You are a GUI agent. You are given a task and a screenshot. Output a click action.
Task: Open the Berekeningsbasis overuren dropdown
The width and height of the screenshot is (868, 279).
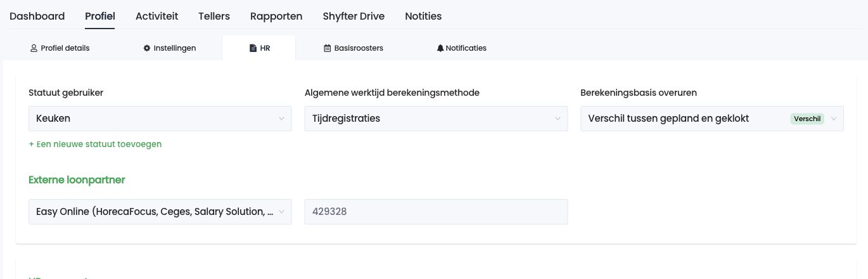712,119
